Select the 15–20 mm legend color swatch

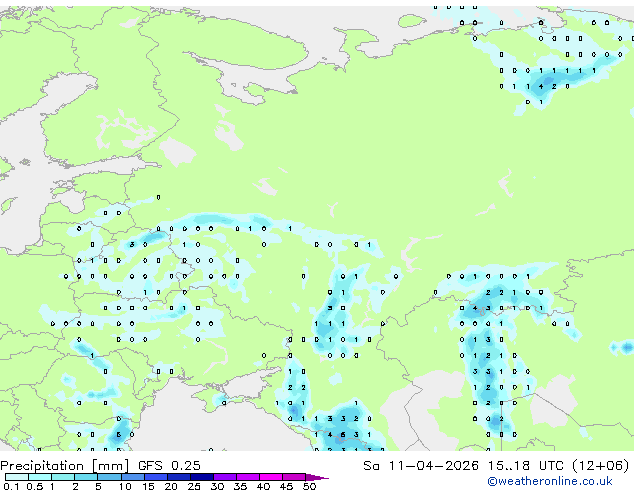[x=156, y=477]
